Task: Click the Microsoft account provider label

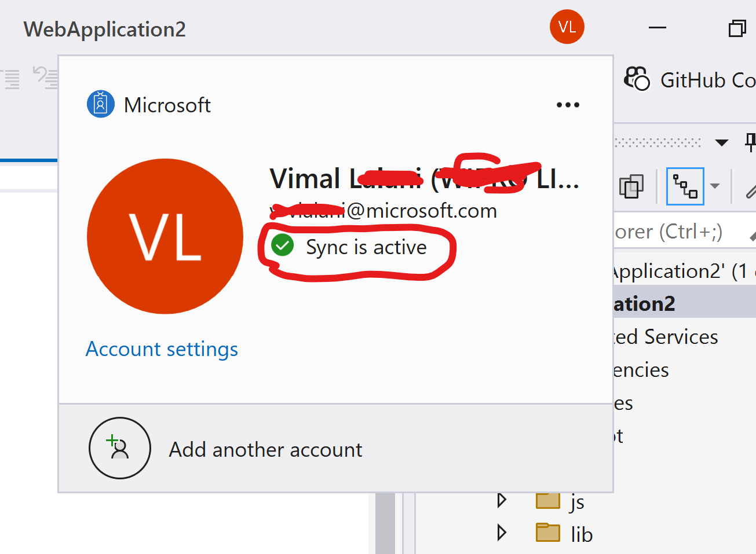Action: 167,105
